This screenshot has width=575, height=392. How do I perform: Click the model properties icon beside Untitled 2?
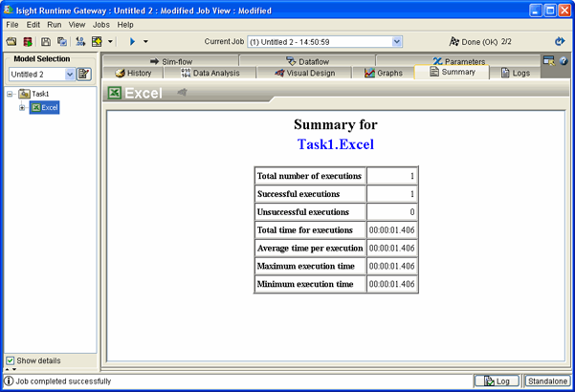click(x=84, y=75)
